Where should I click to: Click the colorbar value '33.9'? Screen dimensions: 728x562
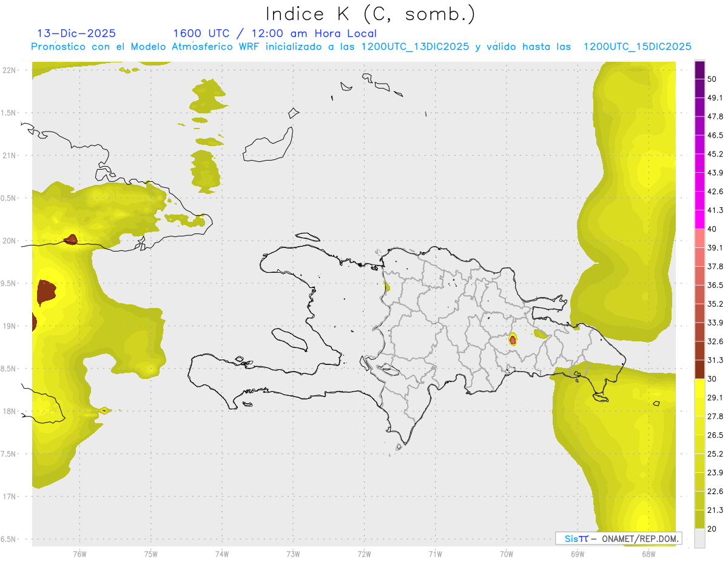(x=715, y=323)
